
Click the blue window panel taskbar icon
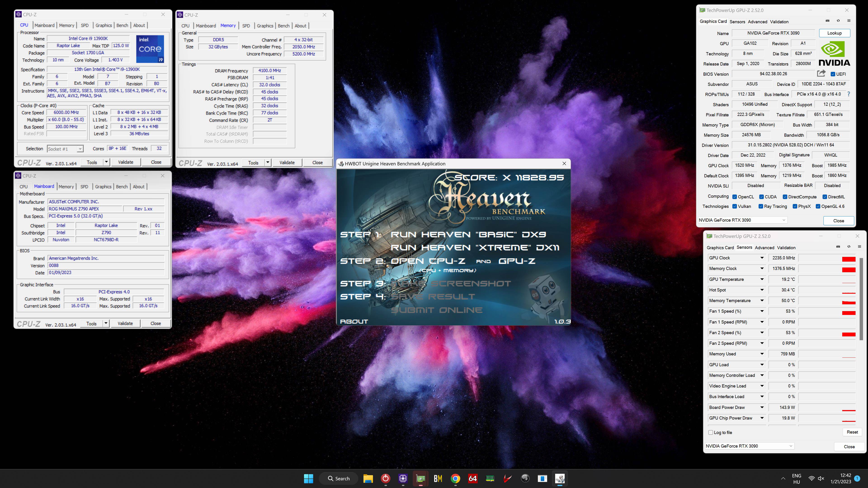tap(542, 478)
